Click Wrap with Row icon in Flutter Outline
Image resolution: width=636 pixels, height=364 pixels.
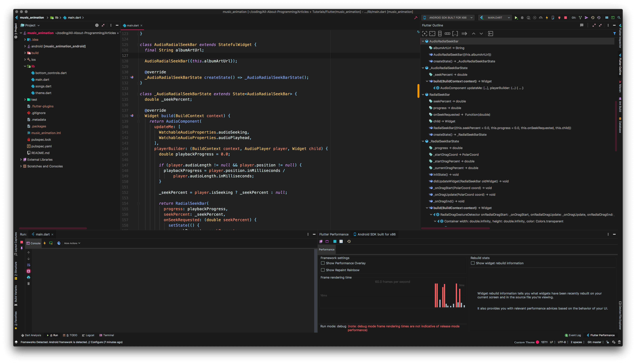point(447,33)
